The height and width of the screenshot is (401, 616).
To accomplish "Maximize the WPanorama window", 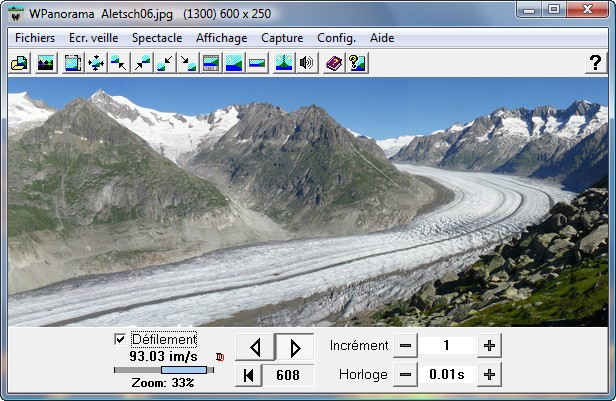I will 554,9.
